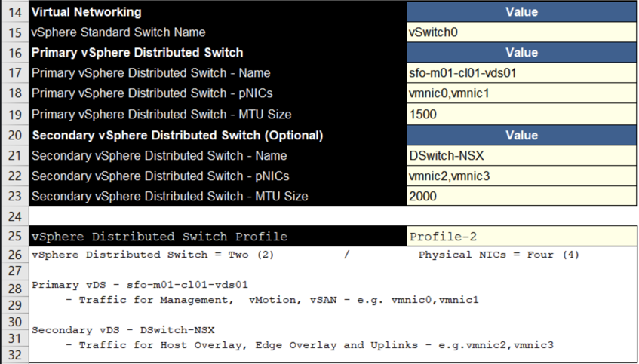The width and height of the screenshot is (639, 364).
Task: Click the 1500 MTU size cell
Action: [x=521, y=115]
